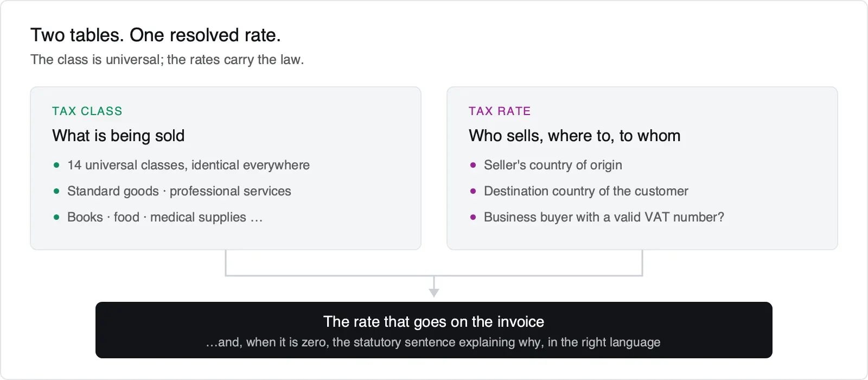Click the purple bullet beside 'Destination country'
Screen dimensions: 868x380
[x=473, y=191]
